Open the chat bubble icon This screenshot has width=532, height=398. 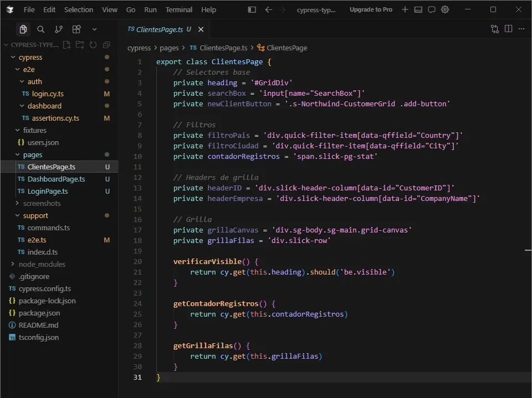432,9
